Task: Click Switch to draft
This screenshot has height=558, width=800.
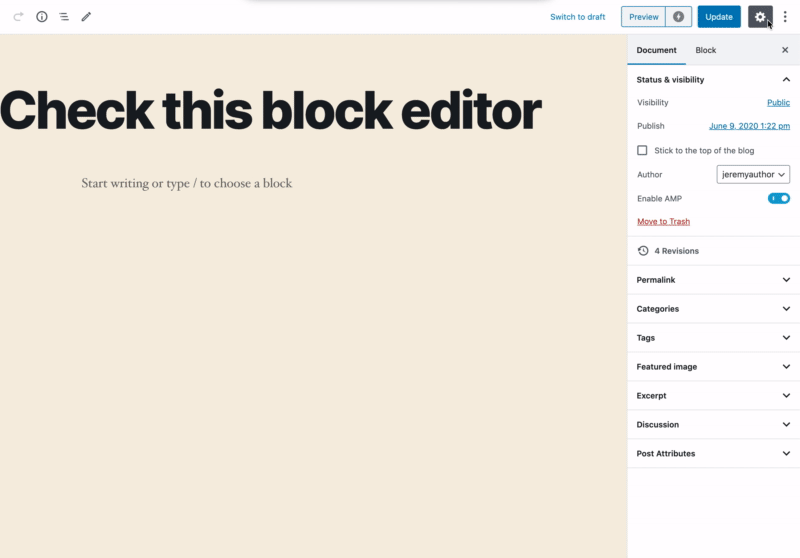Action: pos(578,17)
